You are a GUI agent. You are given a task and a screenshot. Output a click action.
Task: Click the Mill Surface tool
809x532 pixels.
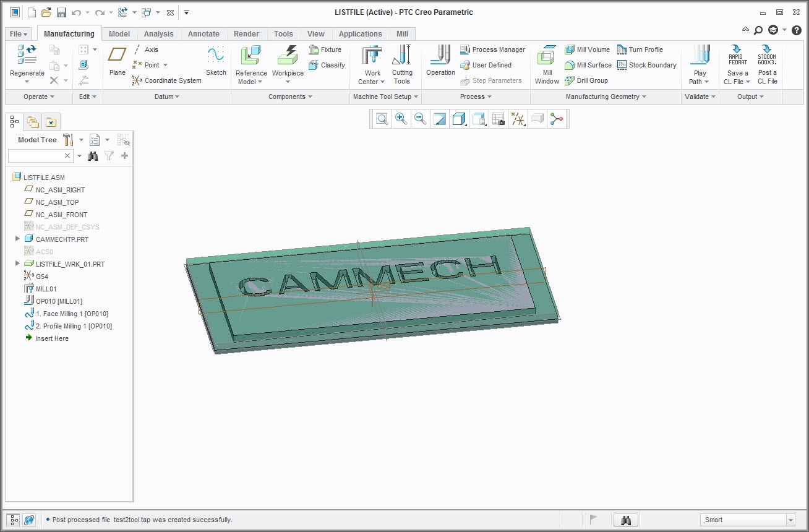click(x=588, y=65)
